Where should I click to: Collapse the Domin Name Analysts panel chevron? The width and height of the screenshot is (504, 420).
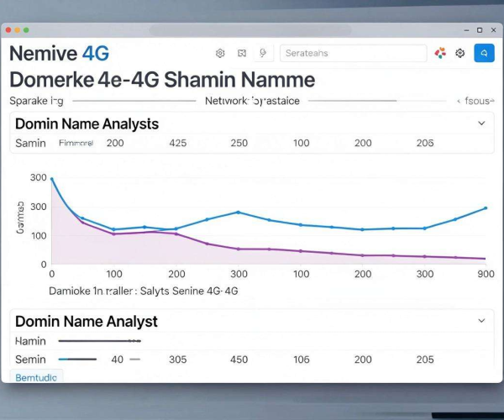point(481,123)
